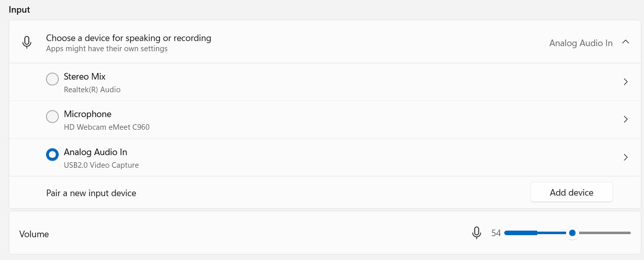
Task: Click 'Choose a device for speaking' header
Action: (x=129, y=38)
